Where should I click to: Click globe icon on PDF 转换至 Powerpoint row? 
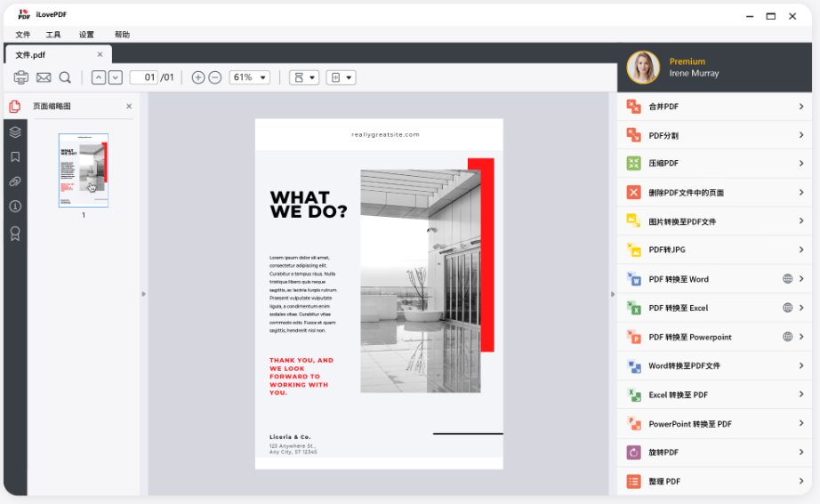788,337
